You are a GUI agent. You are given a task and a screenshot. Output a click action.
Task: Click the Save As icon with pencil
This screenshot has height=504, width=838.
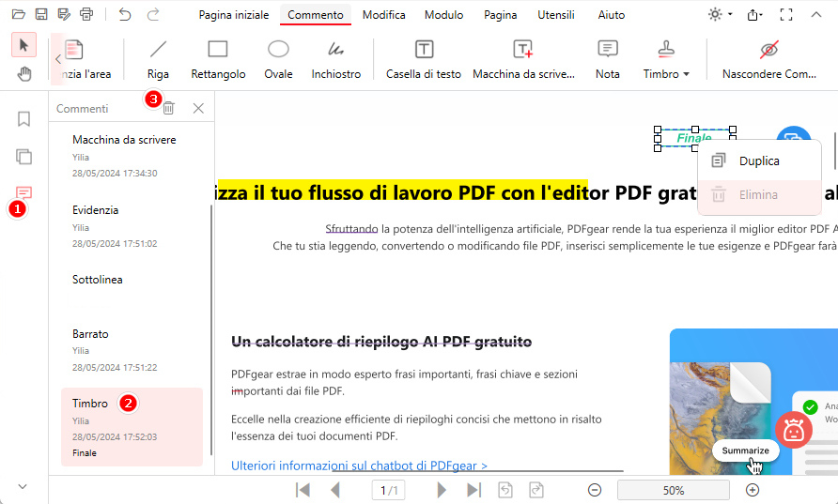tap(64, 14)
